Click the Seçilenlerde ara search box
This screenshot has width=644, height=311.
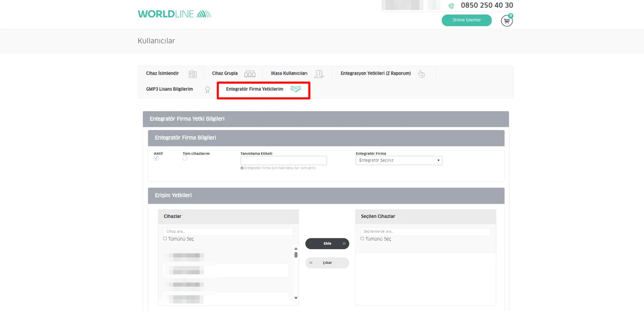[426, 232]
